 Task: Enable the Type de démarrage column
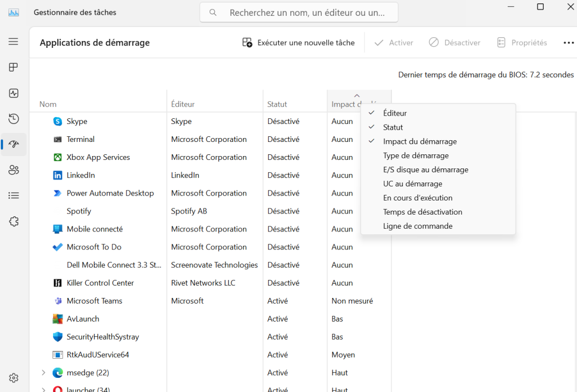(x=438, y=155)
